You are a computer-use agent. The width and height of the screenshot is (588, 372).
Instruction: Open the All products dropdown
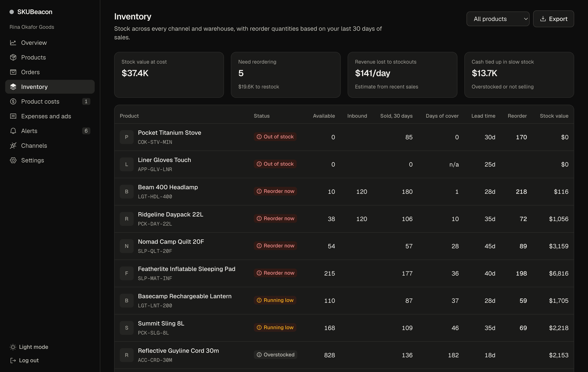pyautogui.click(x=498, y=19)
